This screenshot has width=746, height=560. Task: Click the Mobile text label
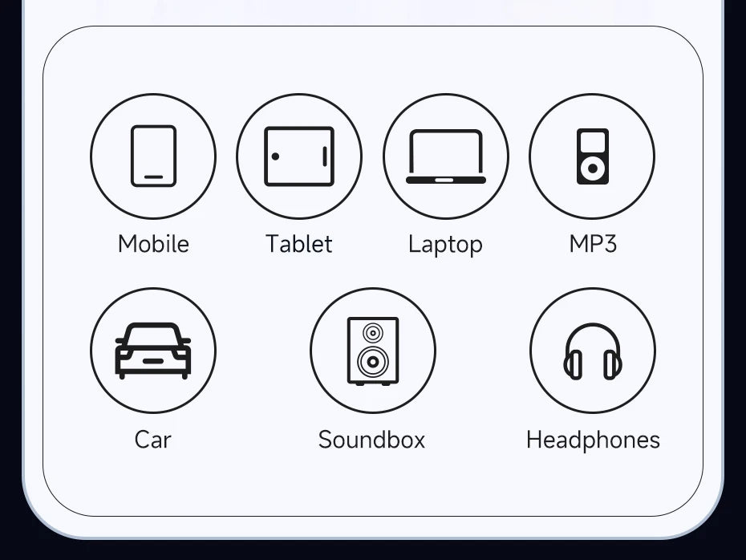tap(153, 244)
